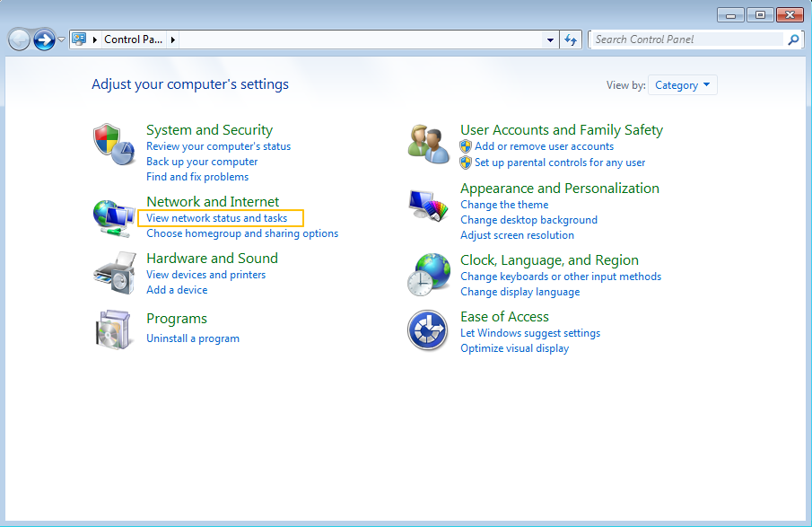This screenshot has height=527, width=812.
Task: Open the View by Category dropdown
Action: [x=685, y=85]
